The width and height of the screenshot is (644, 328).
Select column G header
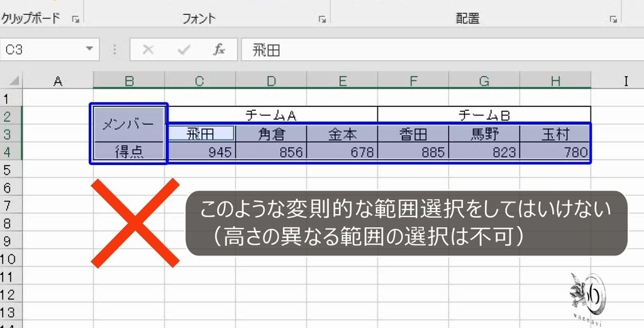click(x=484, y=81)
